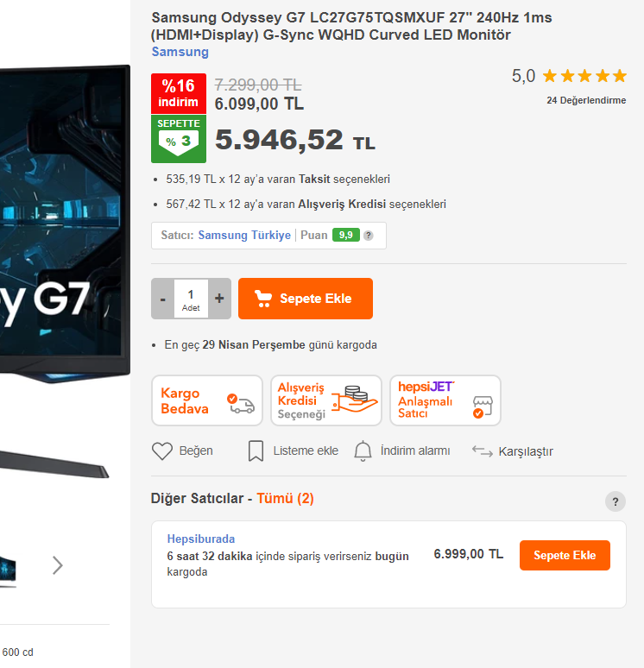Add Hepsiburada seller offer to cart
Screen dimensions: 644x668
point(565,555)
